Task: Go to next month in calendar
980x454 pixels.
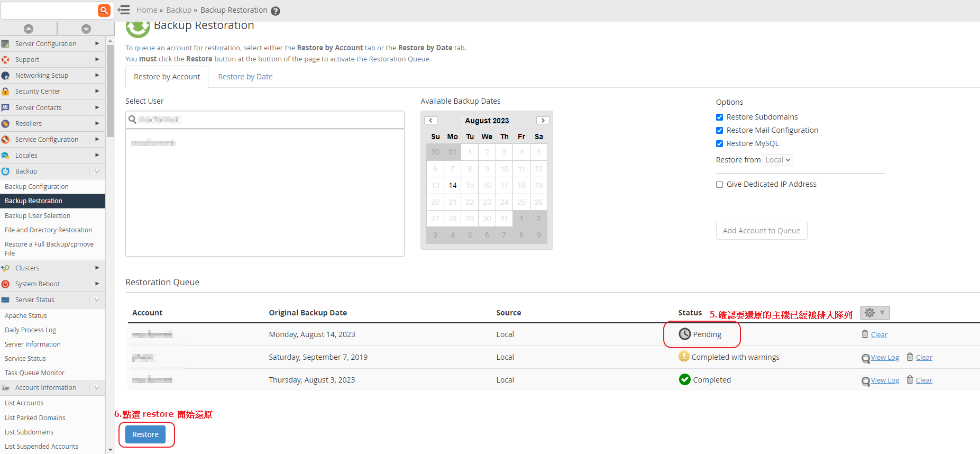Action: click(543, 121)
